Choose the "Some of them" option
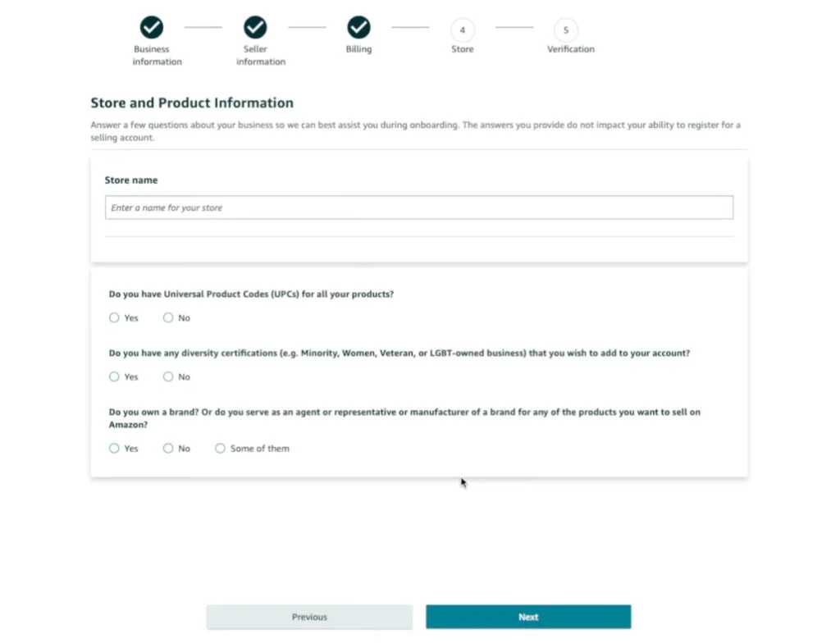 220,448
